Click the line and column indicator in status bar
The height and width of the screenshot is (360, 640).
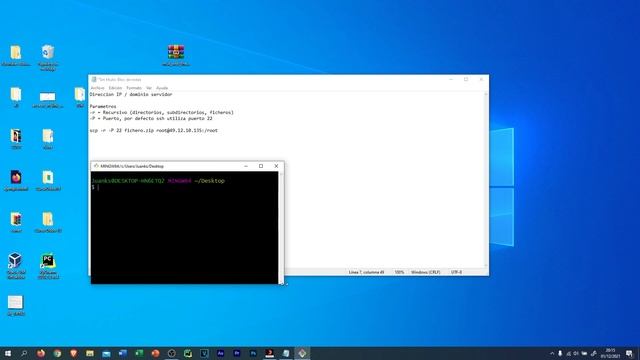[x=366, y=272]
